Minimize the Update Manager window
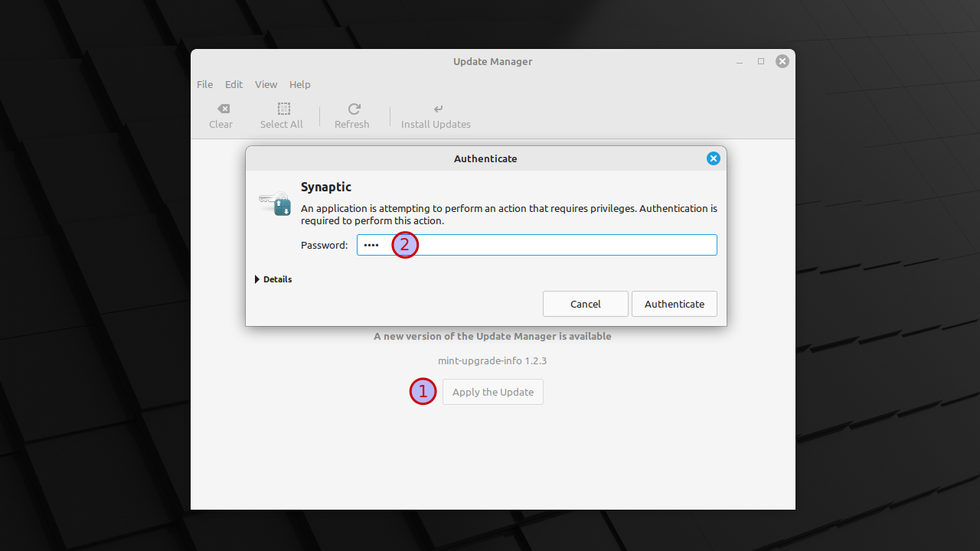The width and height of the screenshot is (980, 551). point(740,61)
